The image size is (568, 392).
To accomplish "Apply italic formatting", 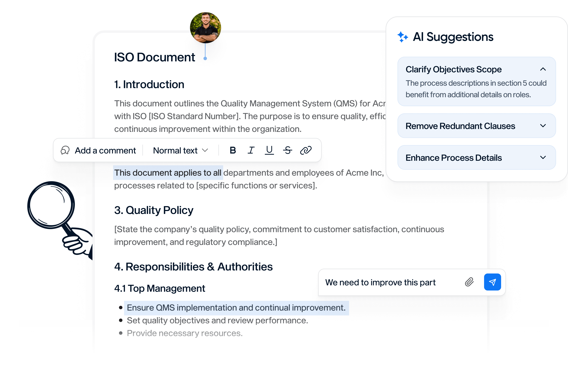I will [x=251, y=150].
